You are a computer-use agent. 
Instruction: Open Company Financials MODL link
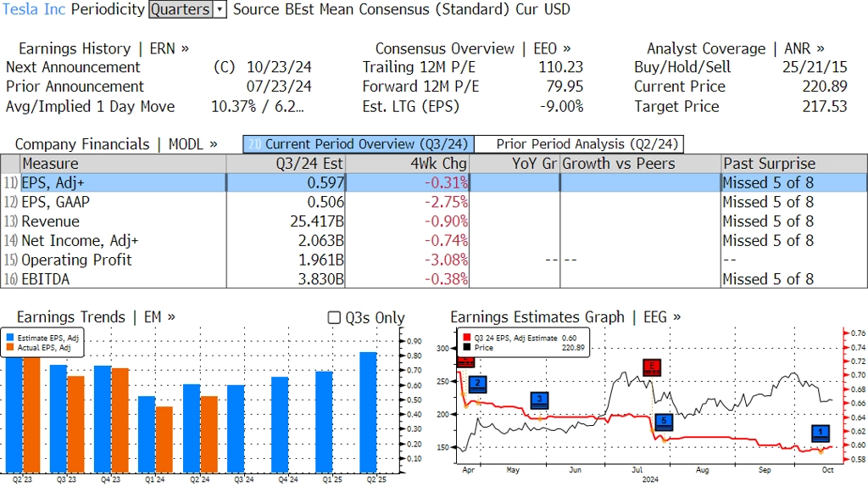tap(115, 144)
